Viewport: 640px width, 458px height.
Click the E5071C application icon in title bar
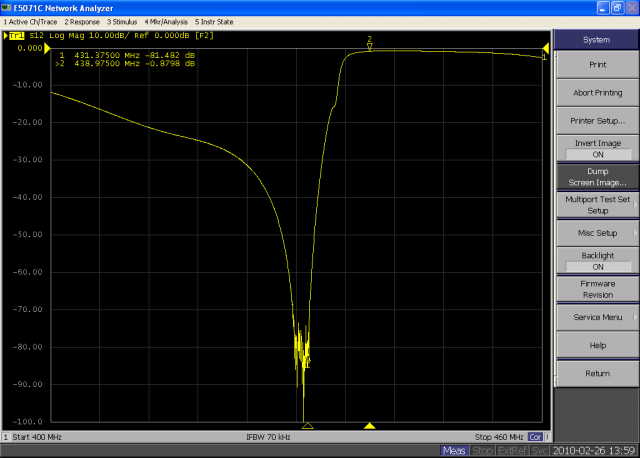click(7, 7)
